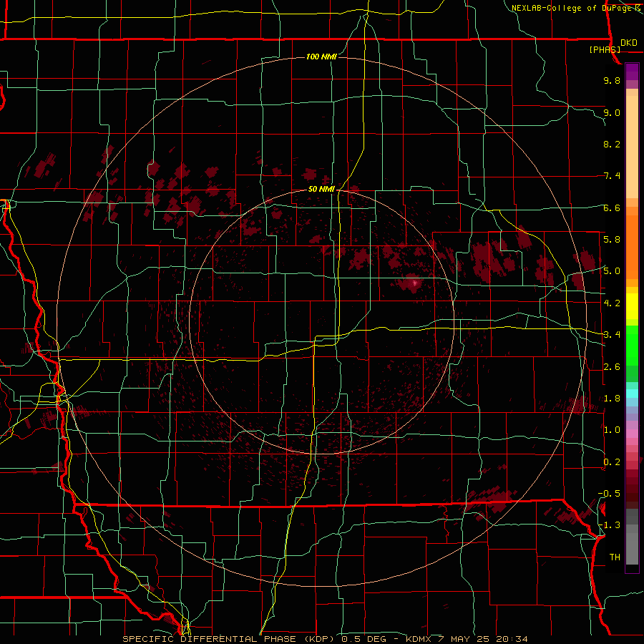Select the 5.8 scale value
Image resolution: width=644 pixels, height=644 pixels.
[612, 240]
